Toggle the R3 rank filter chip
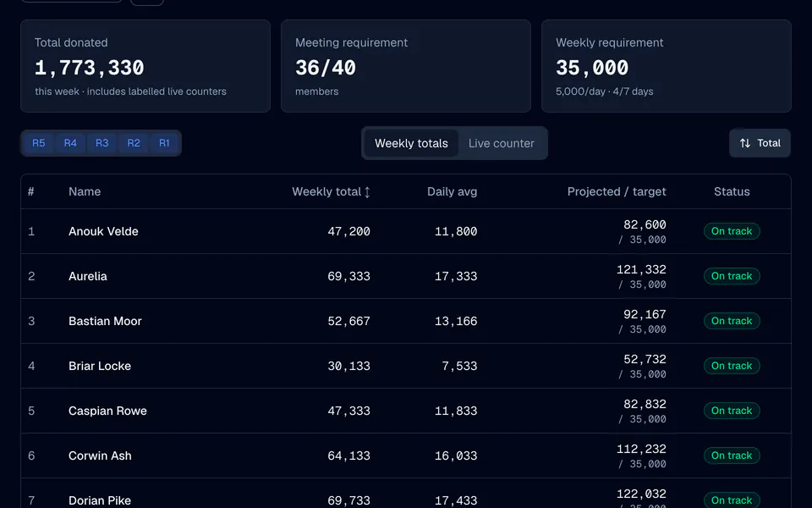Screen dimensions: 812x508 coord(102,143)
